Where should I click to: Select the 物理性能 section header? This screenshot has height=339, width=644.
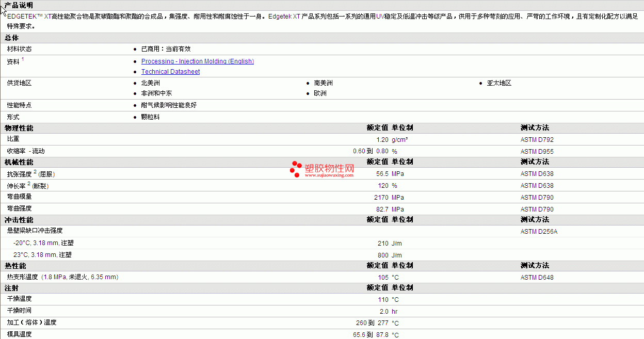19,128
